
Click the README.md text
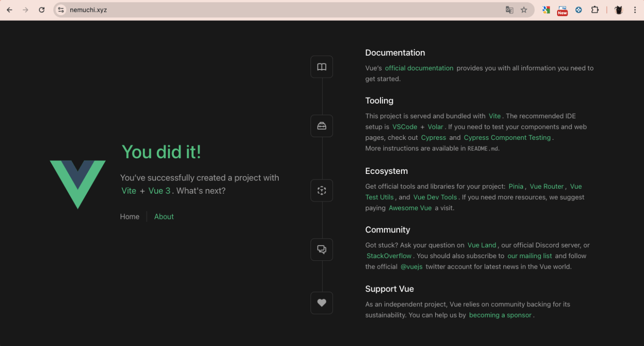coord(483,149)
